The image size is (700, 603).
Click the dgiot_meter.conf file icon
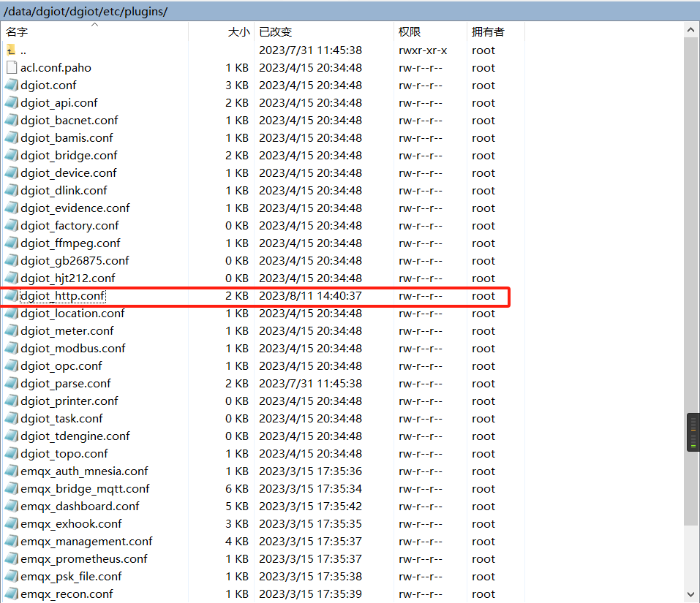(x=12, y=331)
